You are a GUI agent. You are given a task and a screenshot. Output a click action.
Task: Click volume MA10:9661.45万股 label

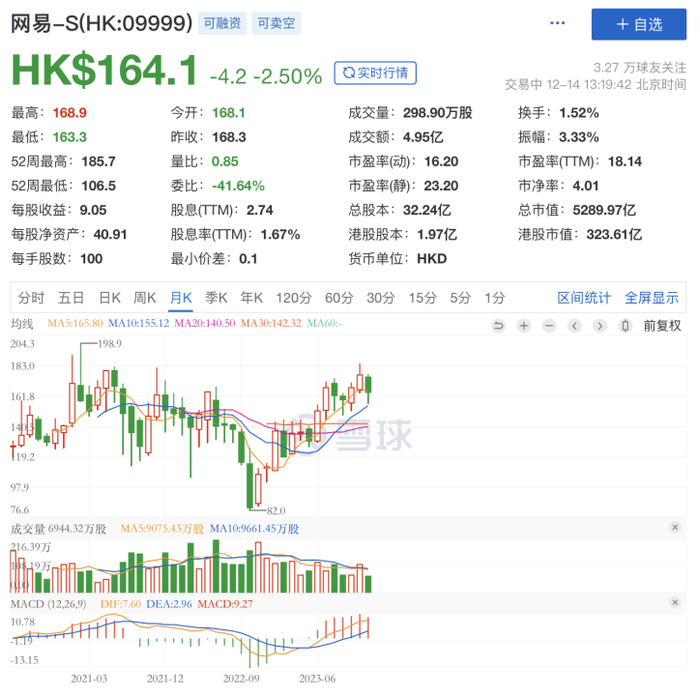(254, 529)
